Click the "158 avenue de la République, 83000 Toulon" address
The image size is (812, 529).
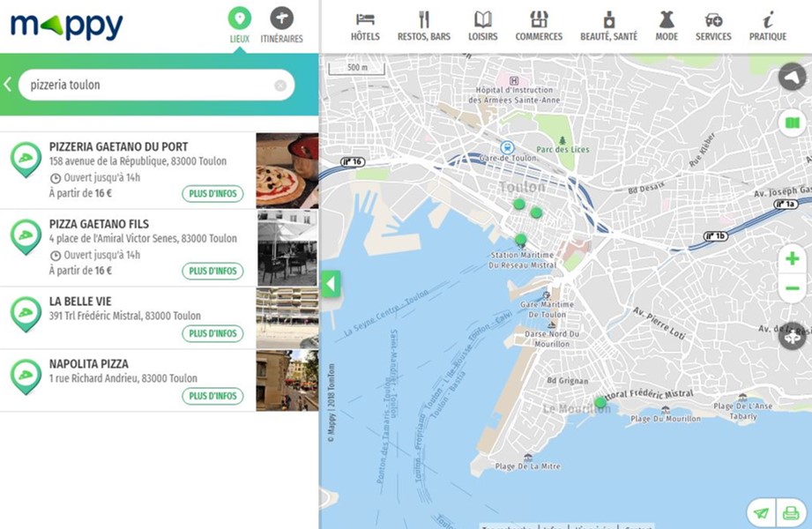(x=138, y=161)
